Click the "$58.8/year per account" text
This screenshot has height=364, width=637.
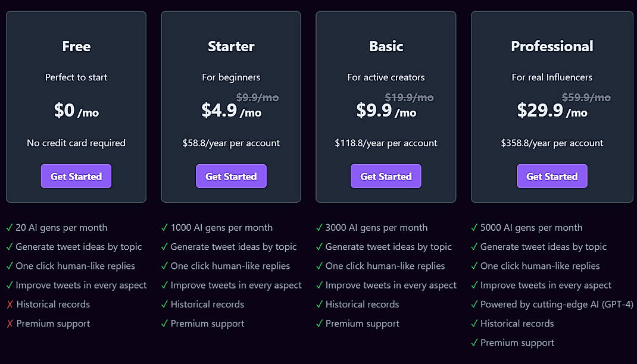[231, 143]
